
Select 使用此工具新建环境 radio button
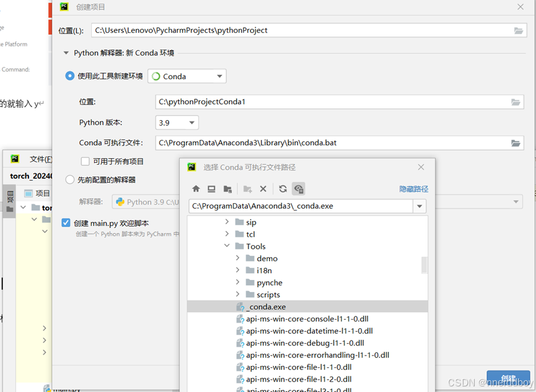[x=70, y=76]
